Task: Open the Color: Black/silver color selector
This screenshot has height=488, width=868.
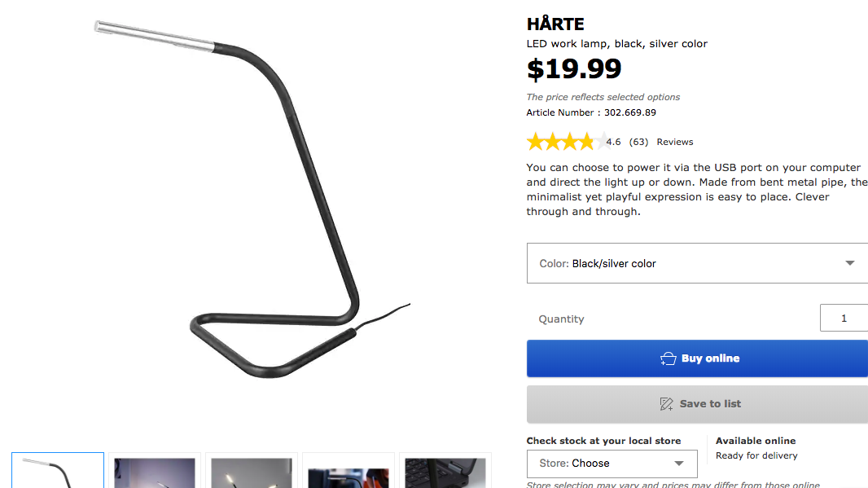Action: click(x=697, y=263)
